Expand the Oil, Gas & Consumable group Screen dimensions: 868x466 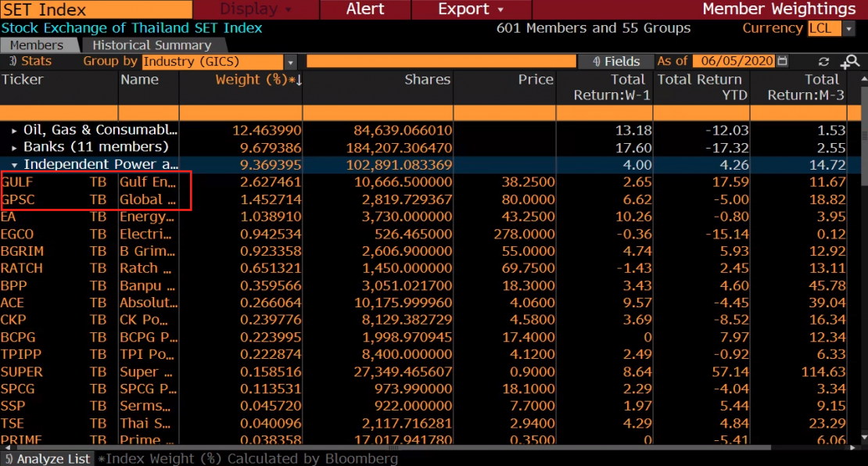14,130
